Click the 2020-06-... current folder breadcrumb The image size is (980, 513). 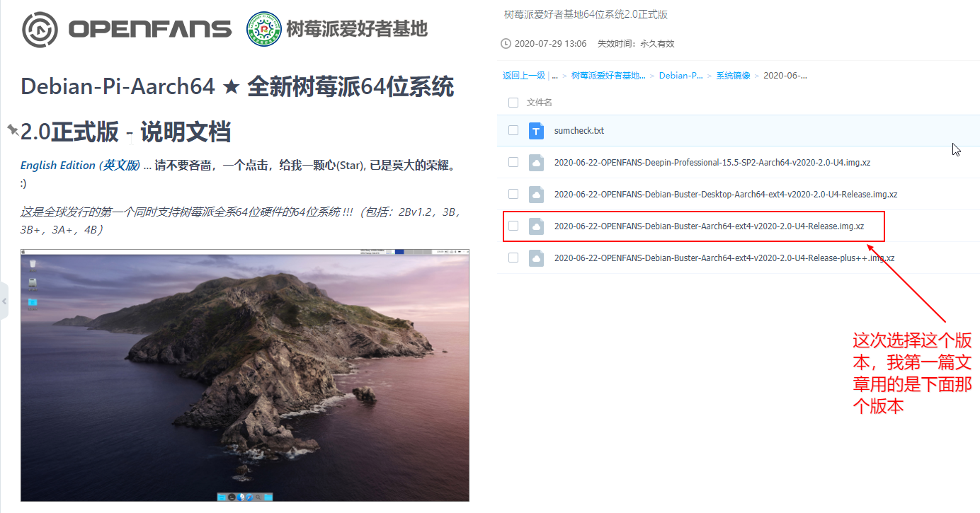coord(785,76)
